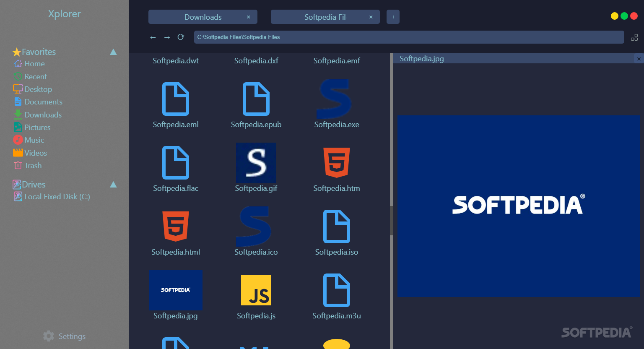Select the Softpedia.dxf file name
This screenshot has height=349, width=644.
[256, 61]
